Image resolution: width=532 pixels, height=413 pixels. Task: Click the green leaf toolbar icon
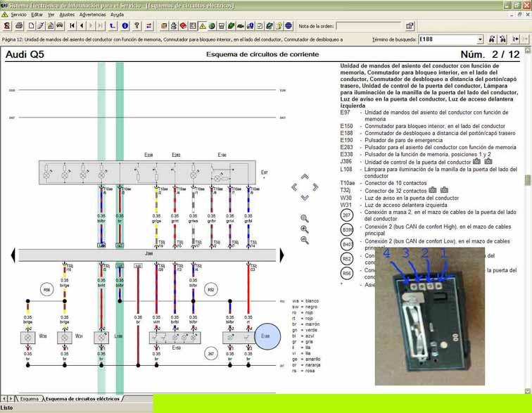[x=231, y=26]
